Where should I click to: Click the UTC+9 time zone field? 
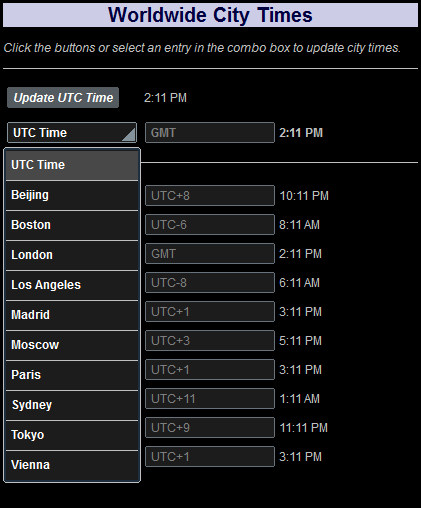pyautogui.click(x=210, y=428)
